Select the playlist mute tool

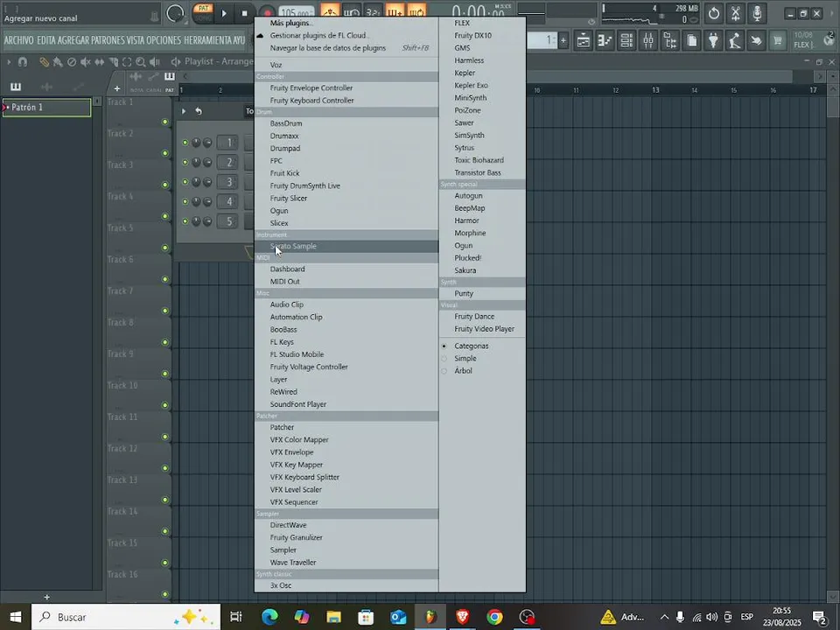(86, 62)
